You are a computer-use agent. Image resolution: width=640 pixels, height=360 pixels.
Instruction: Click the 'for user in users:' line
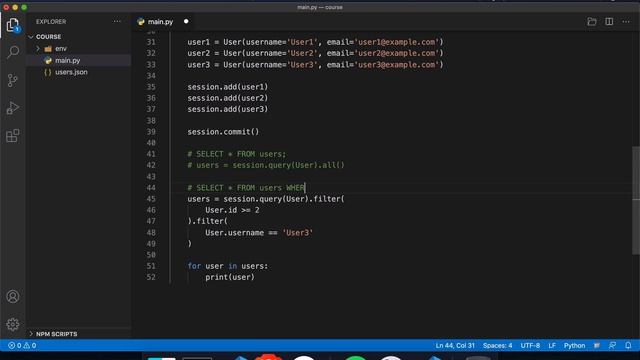[228, 266]
